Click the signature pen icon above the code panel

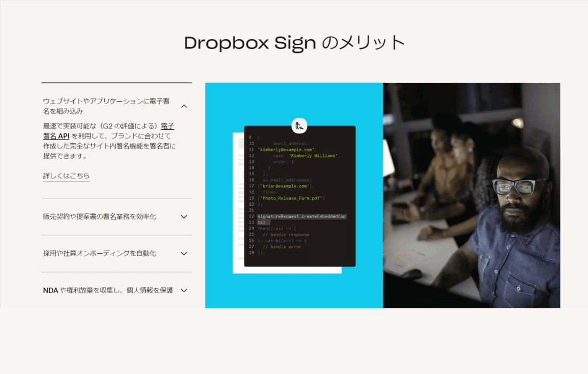(299, 126)
